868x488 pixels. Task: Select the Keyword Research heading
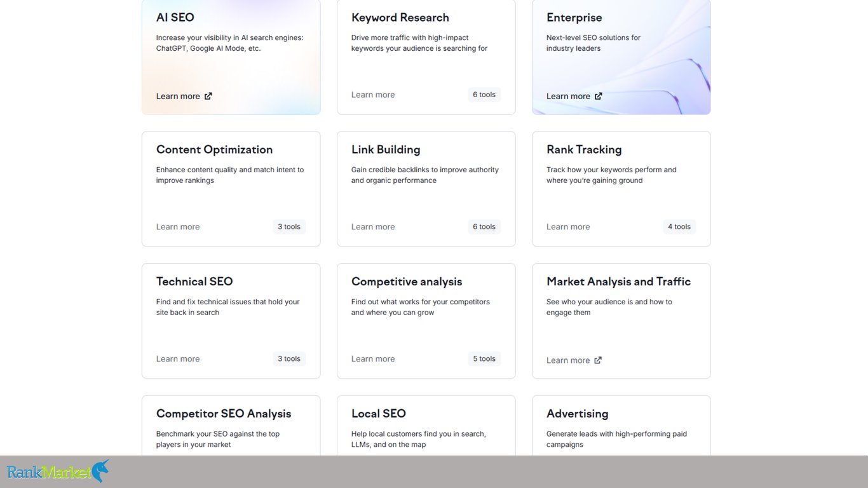400,18
